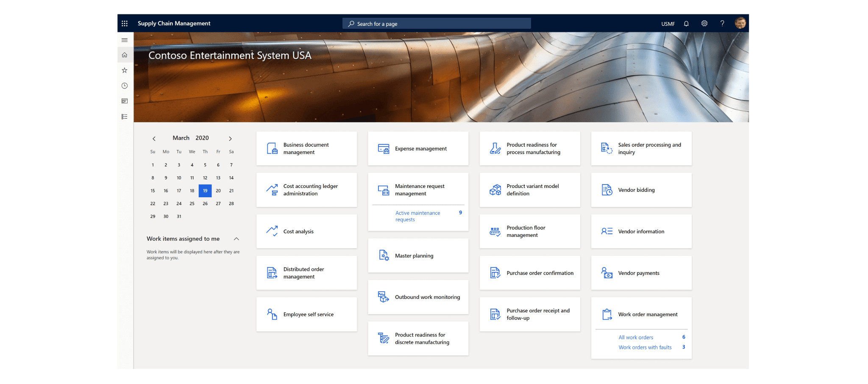Open the Cost analysis workspace tile
The width and height of the screenshot is (868, 384).
tap(306, 231)
